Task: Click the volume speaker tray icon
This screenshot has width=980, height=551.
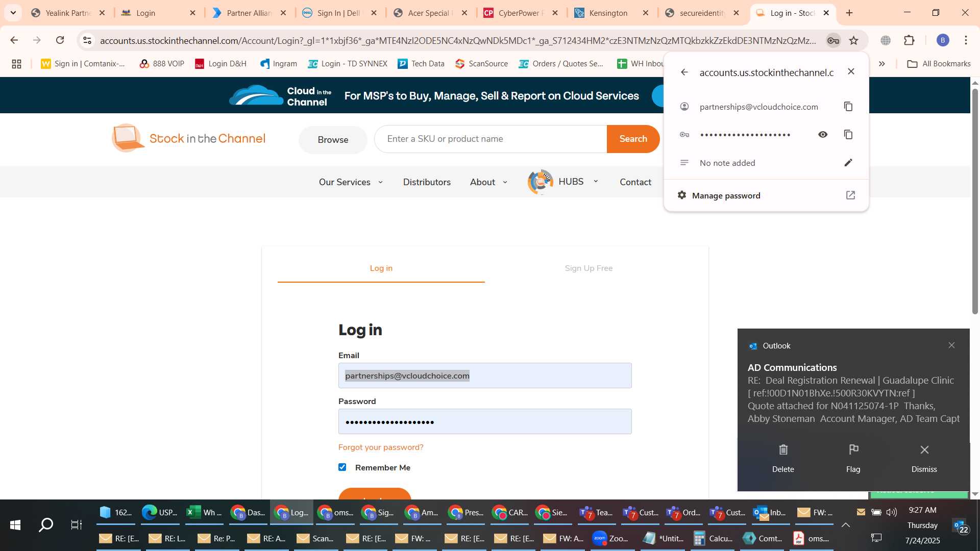Action: pos(892,512)
